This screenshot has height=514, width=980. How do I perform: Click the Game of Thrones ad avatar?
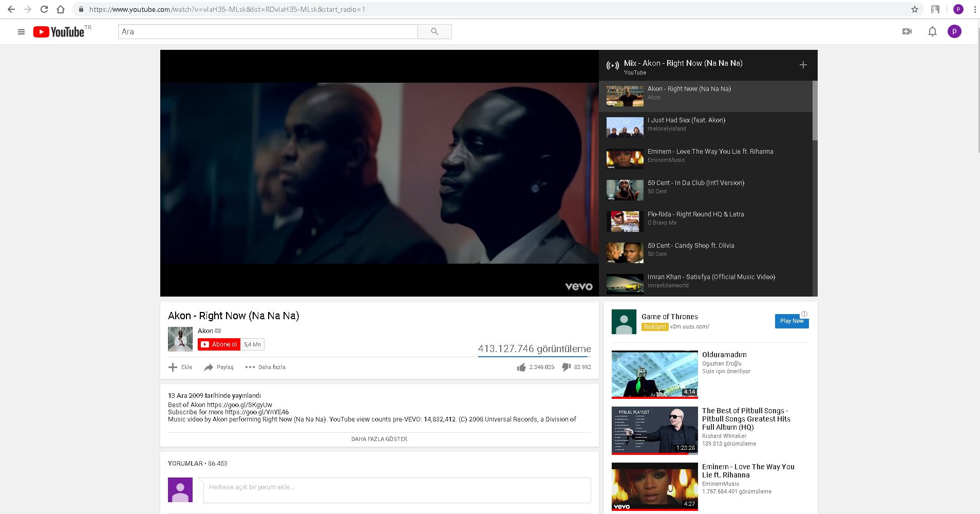624,322
